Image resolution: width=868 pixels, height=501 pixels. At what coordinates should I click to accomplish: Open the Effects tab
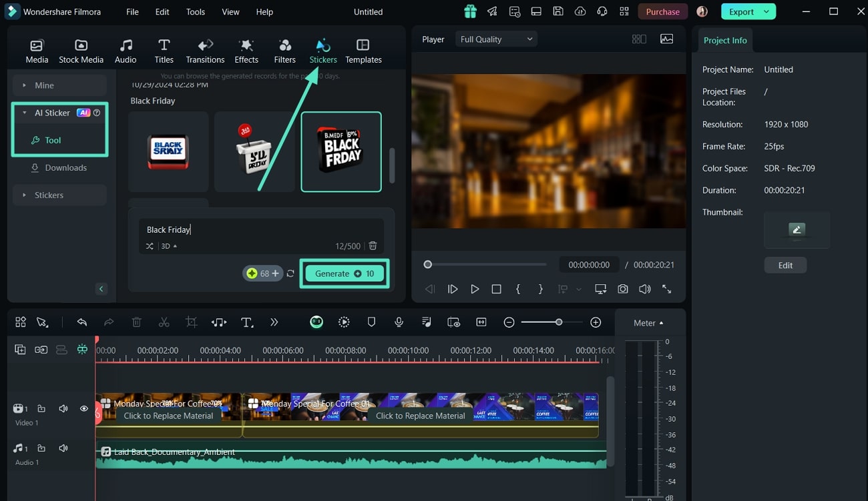pyautogui.click(x=246, y=51)
